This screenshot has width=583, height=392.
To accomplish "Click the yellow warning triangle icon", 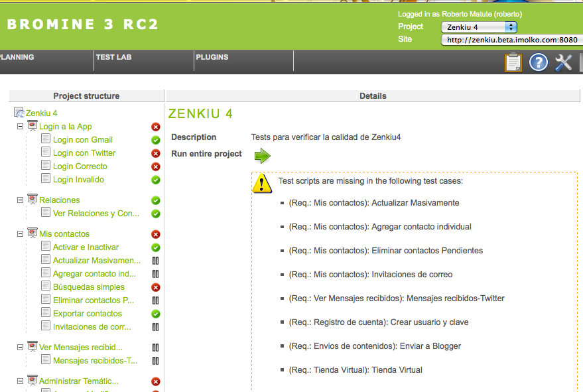I will coord(262,183).
